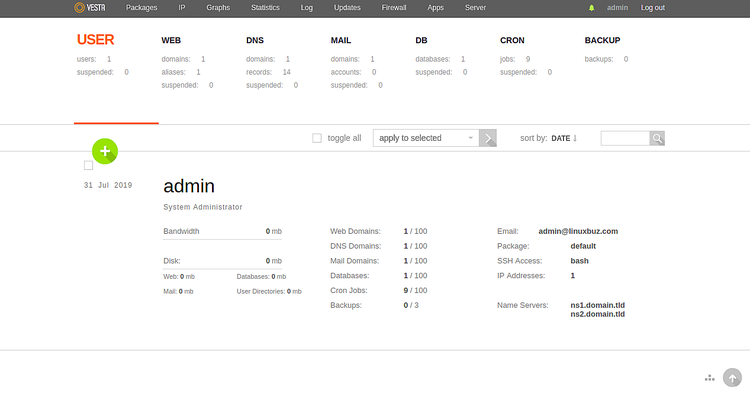Viewport: 750px width, 393px height.
Task: Click the SSH Access value bash
Action: click(x=579, y=261)
